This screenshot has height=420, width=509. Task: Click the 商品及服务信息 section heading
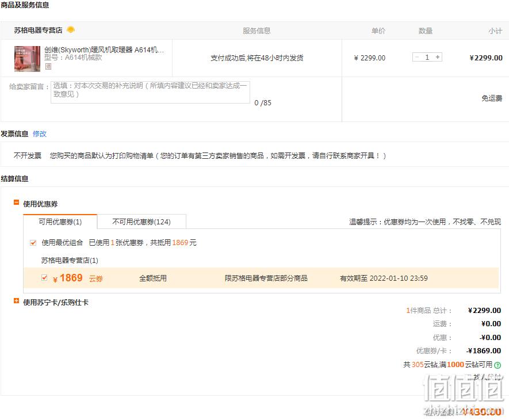(25, 5)
